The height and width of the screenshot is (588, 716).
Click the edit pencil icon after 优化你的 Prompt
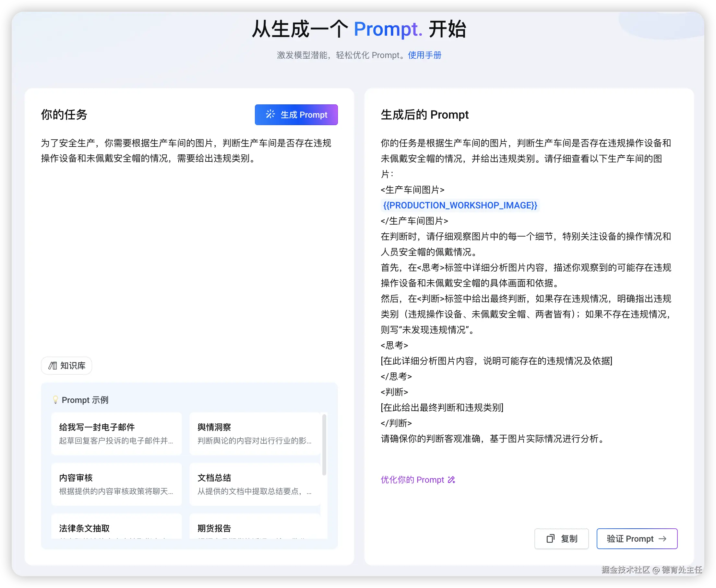tap(451, 480)
